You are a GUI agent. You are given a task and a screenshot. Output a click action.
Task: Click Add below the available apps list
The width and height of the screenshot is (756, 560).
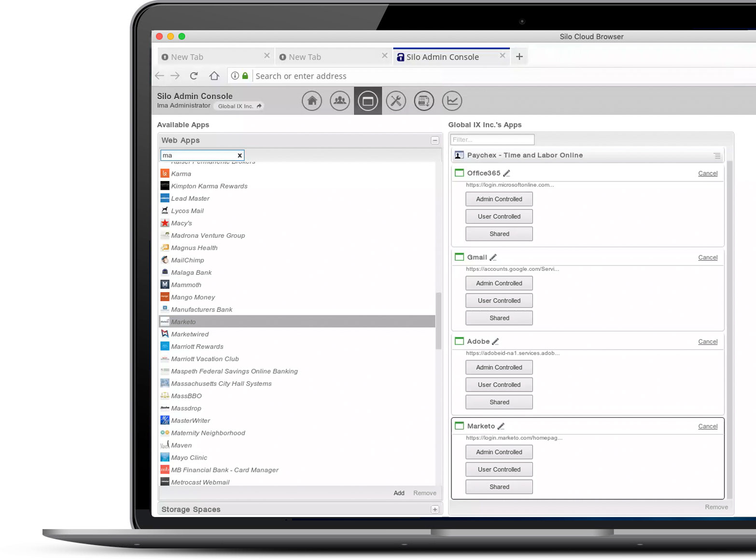399,493
